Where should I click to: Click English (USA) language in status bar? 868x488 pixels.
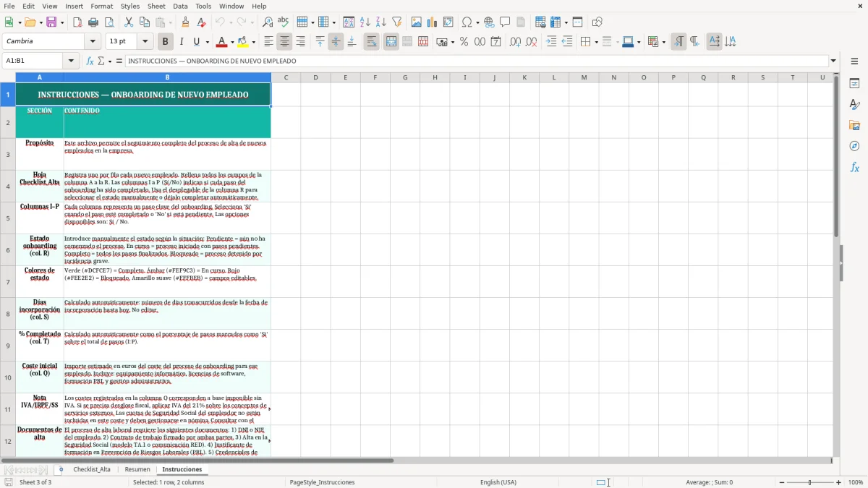pos(498,482)
